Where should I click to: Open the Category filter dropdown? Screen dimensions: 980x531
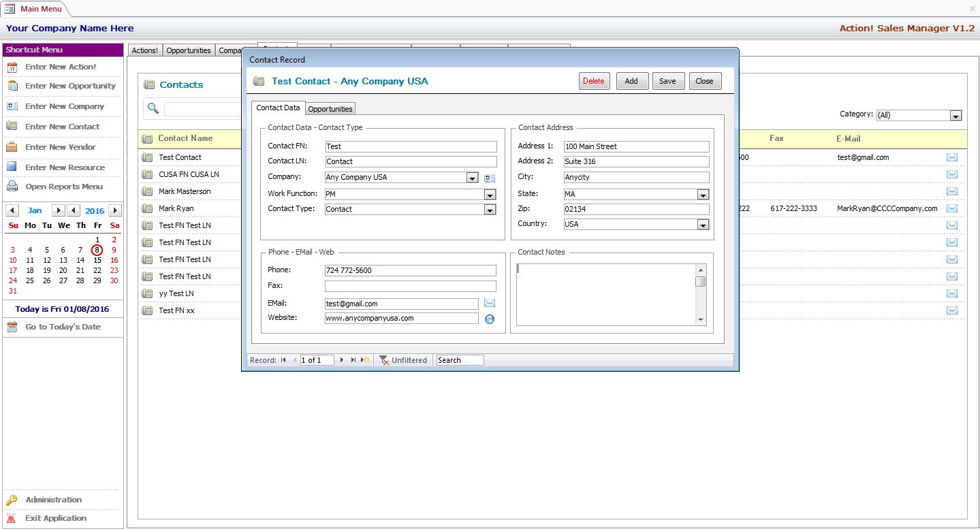coord(955,116)
